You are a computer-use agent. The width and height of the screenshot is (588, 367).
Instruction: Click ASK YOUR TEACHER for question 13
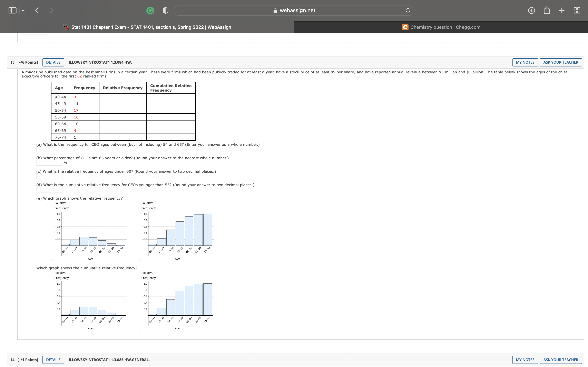tap(561, 62)
